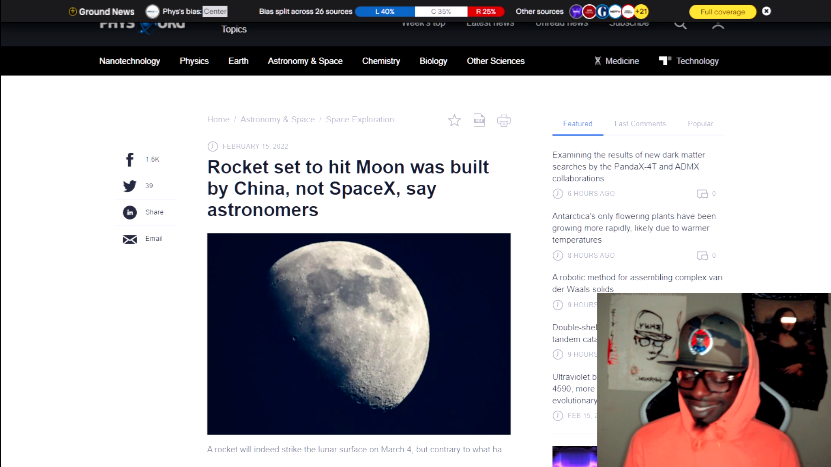Open the dark matter searches article
This screenshot has height=467, width=831.
634,166
